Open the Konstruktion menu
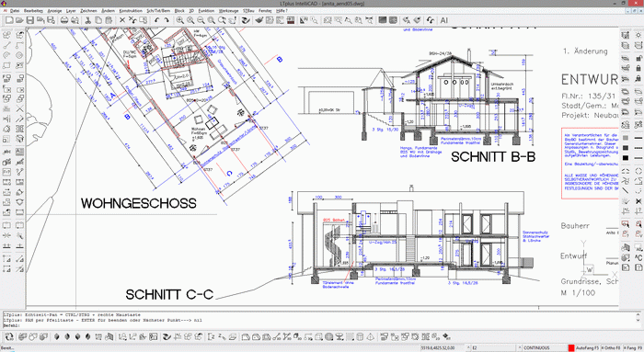644x352 pixels. pos(131,11)
